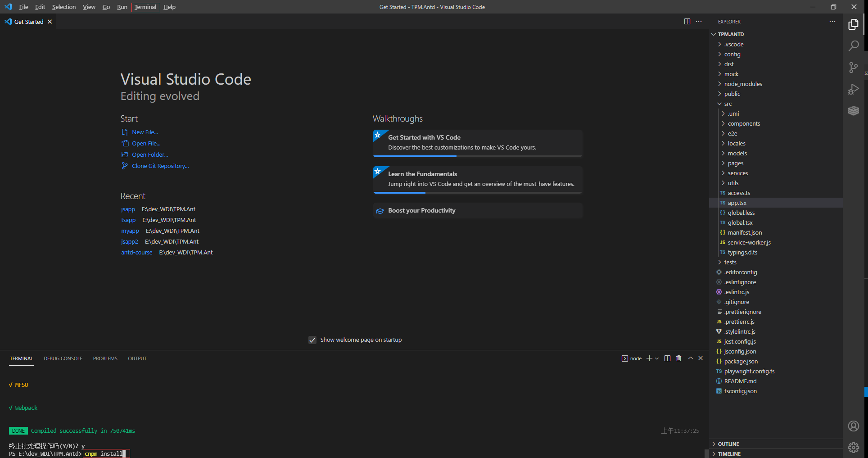868x458 pixels.
Task: Open the terminal launch profile dropdown arrow
Action: (657, 358)
